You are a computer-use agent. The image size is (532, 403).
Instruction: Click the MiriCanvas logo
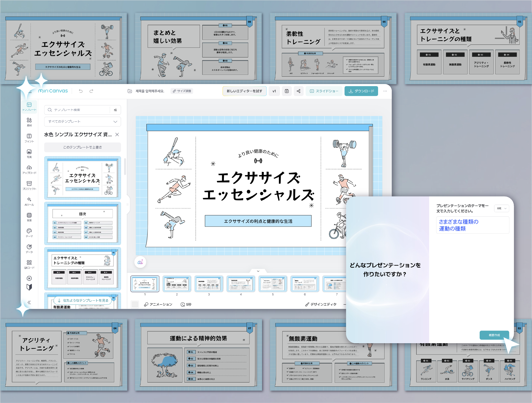pyautogui.click(x=53, y=91)
